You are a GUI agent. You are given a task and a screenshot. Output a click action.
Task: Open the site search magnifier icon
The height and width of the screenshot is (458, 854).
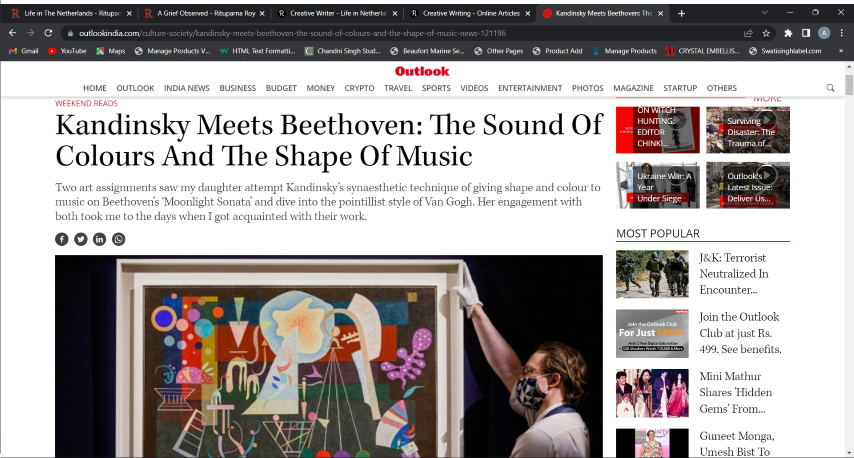pos(830,88)
